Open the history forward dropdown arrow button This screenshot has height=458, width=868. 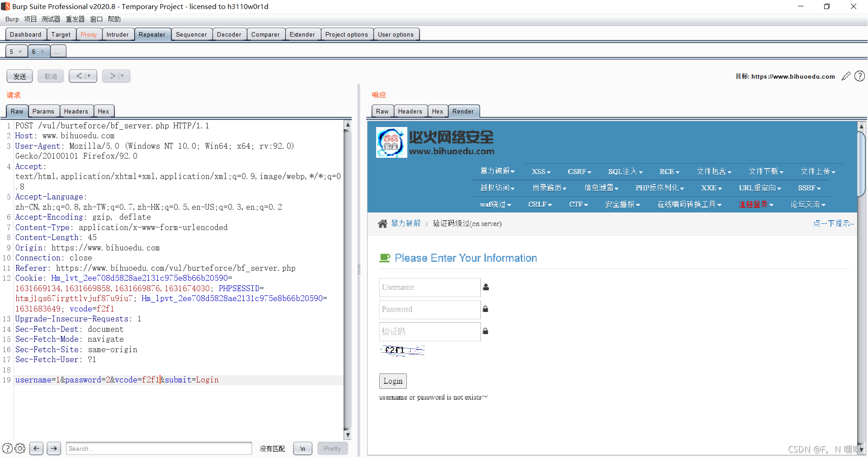point(116,76)
